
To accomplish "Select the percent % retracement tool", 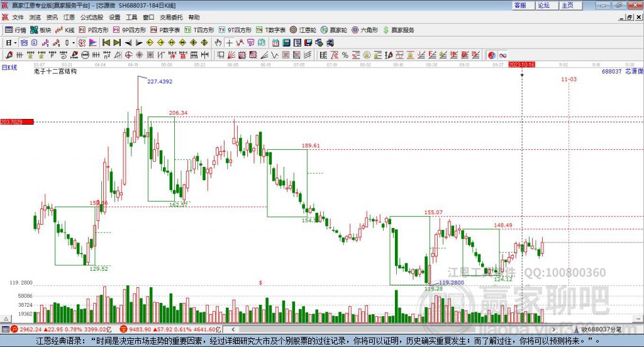I will click(345, 55).
